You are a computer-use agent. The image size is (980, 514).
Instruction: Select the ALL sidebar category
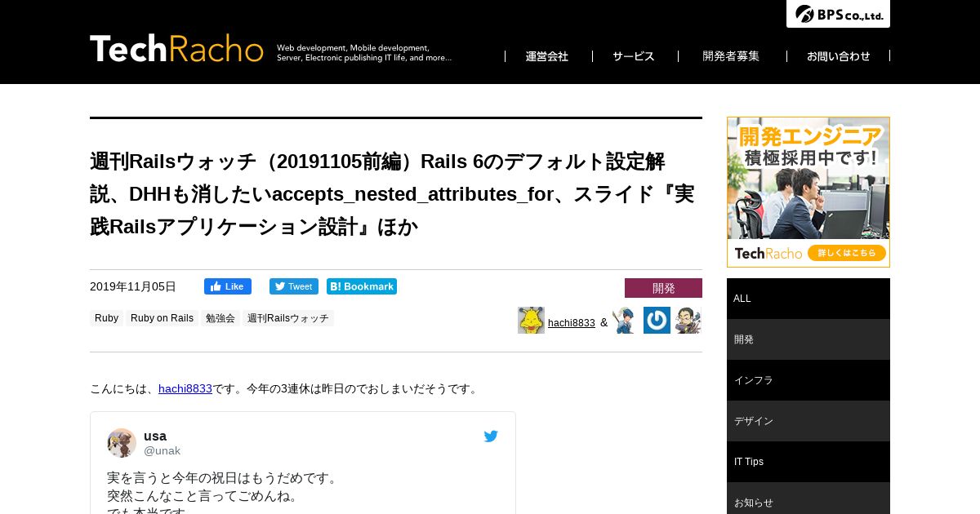(x=808, y=299)
